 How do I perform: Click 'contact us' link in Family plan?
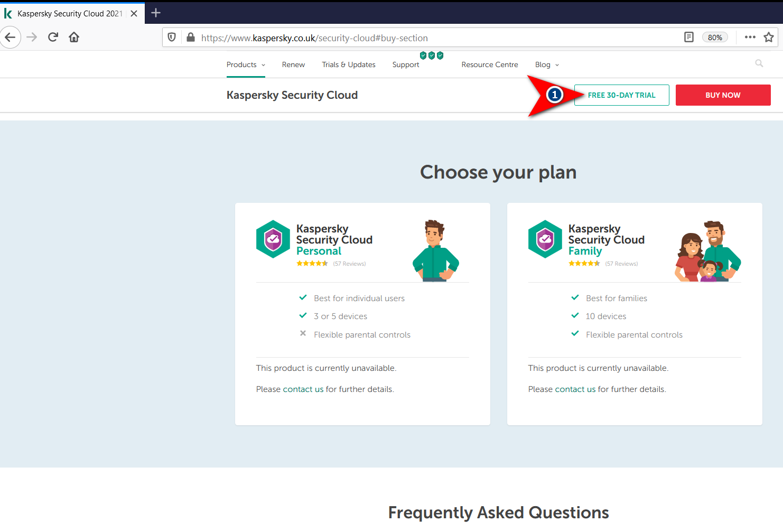(575, 389)
